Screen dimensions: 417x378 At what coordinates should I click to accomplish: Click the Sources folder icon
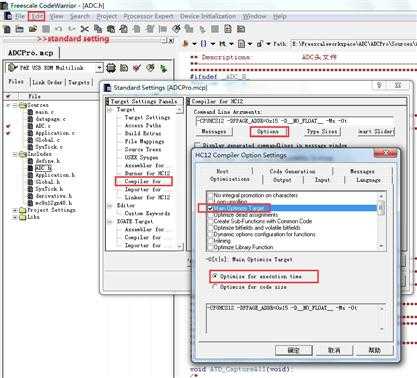(x=23, y=105)
